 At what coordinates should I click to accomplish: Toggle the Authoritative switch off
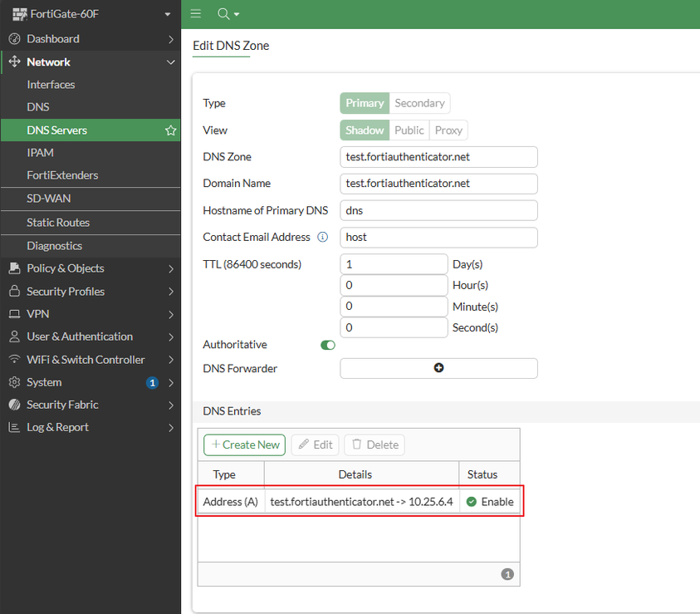pos(328,345)
